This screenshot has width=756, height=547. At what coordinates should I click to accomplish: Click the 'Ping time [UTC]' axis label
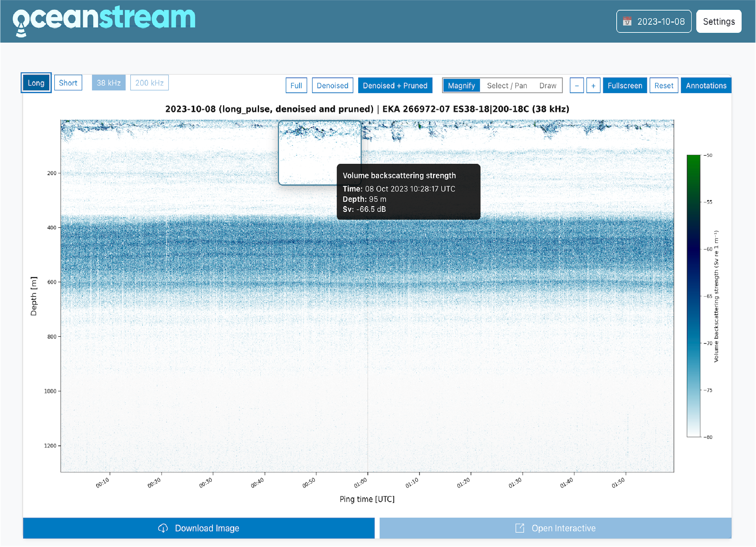[x=367, y=499]
